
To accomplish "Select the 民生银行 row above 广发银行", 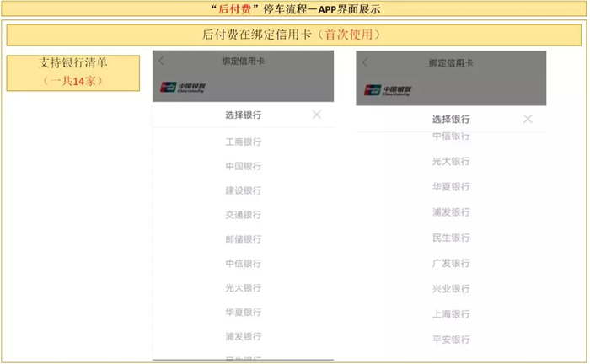I will pyautogui.click(x=451, y=238).
